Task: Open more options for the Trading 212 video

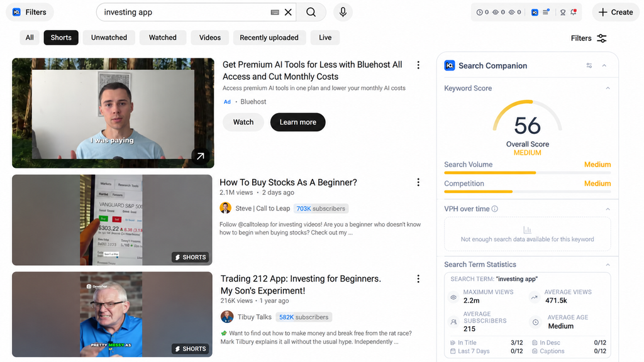Action: pos(418,279)
